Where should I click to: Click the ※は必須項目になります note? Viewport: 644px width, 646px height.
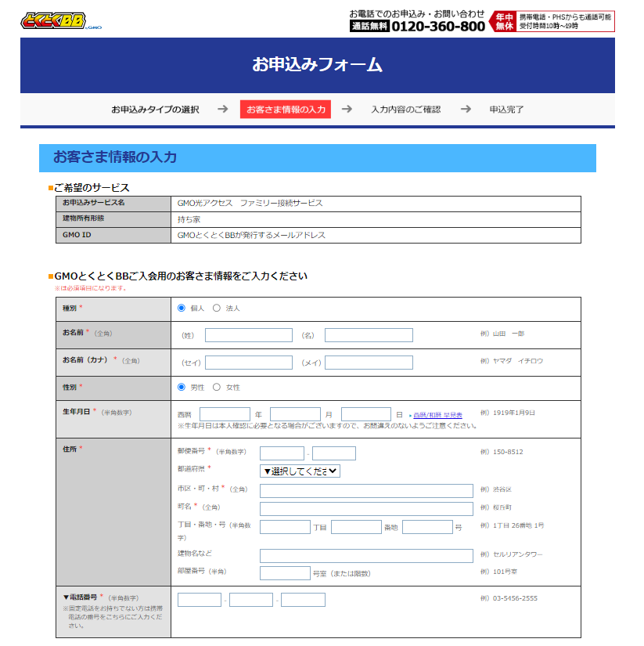[x=91, y=288]
